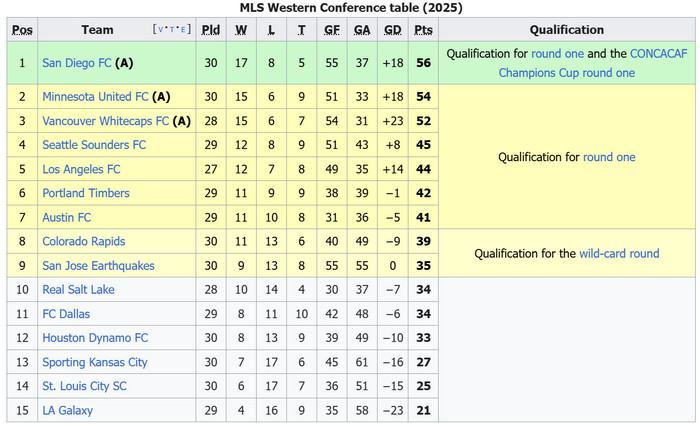Open St. Louis City SC link
The height and width of the screenshot is (427, 700).
84,386
